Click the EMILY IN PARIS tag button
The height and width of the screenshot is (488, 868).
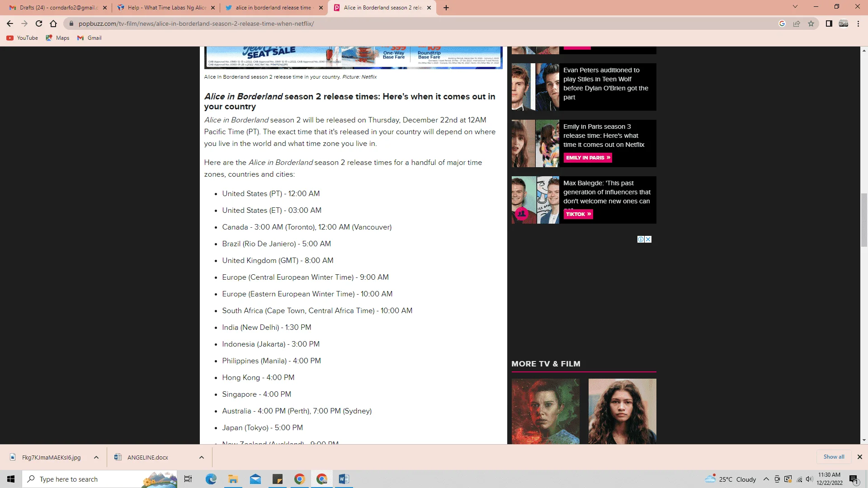click(x=588, y=158)
